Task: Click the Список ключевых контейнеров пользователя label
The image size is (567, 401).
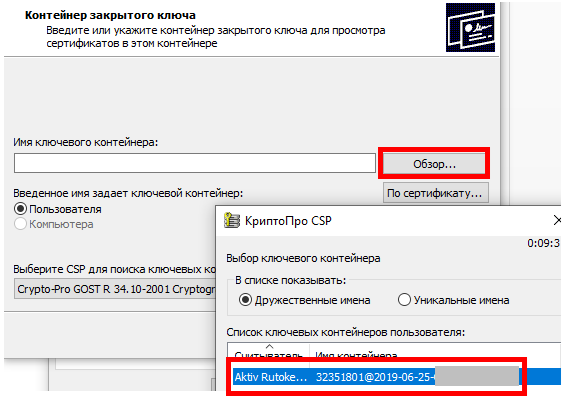Action: [346, 332]
